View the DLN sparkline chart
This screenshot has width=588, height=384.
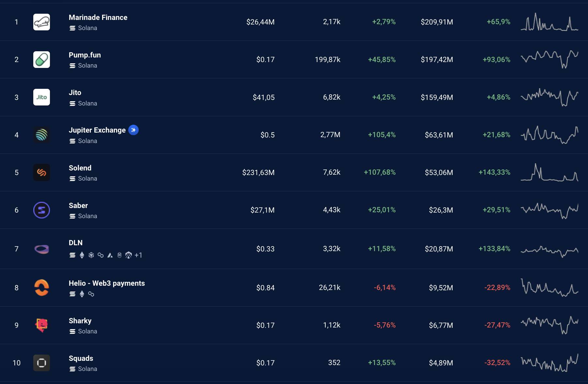[x=549, y=251]
